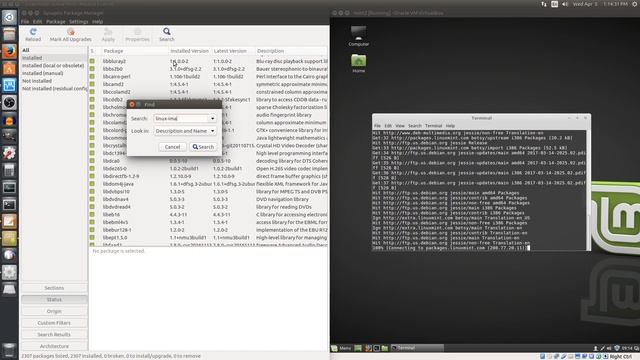Viewport: 640px width, 360px height.
Task: Click the status box for libebml4v5
Action: [92, 222]
